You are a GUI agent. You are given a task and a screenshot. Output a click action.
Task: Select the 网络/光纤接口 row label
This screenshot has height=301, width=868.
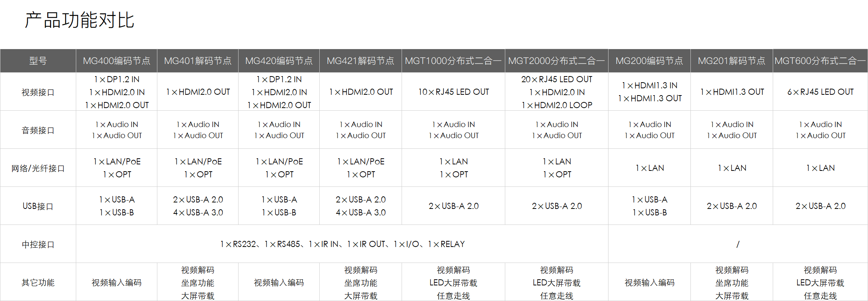coord(38,168)
